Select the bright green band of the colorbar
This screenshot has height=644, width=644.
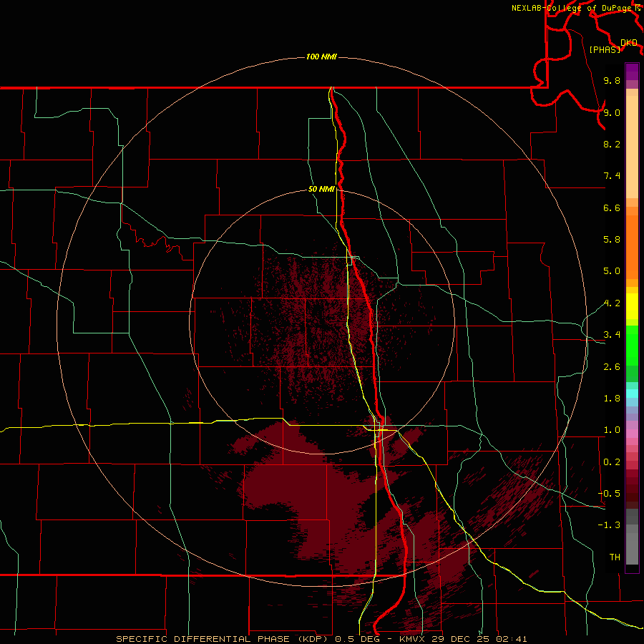pyautogui.click(x=632, y=345)
